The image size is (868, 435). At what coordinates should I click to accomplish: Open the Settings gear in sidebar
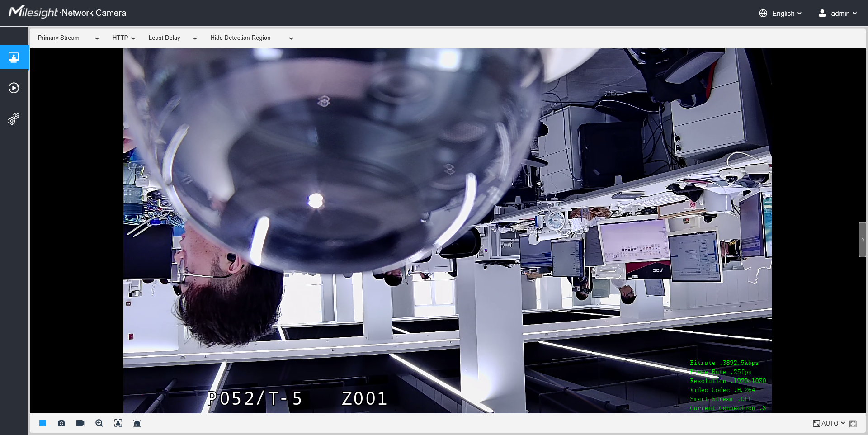pos(14,118)
